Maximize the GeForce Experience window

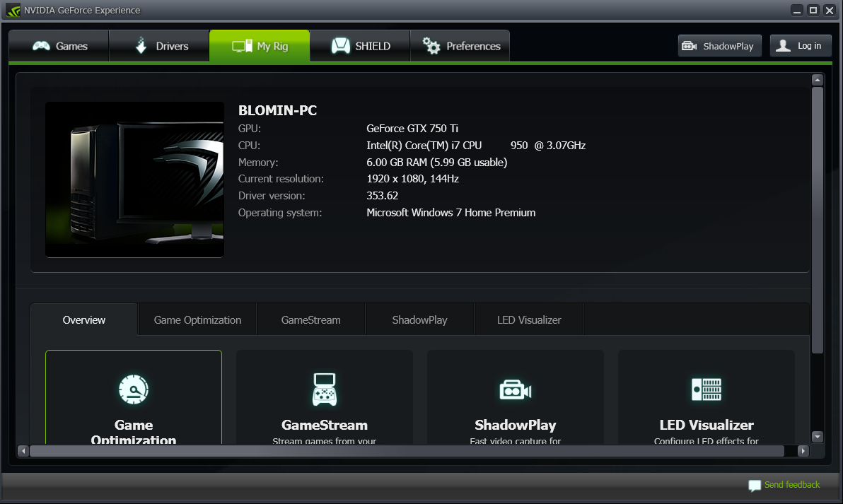click(813, 10)
